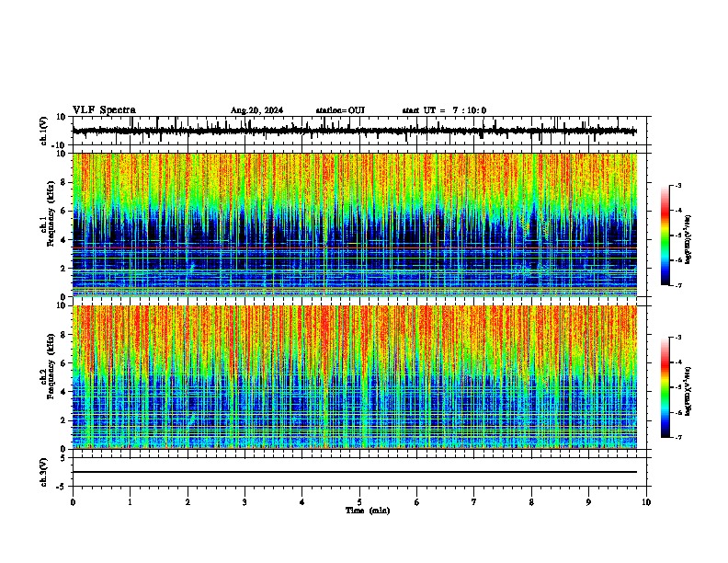Click the ch.1 voltage waveform trace
This screenshot has height=563, width=728.
point(354,131)
